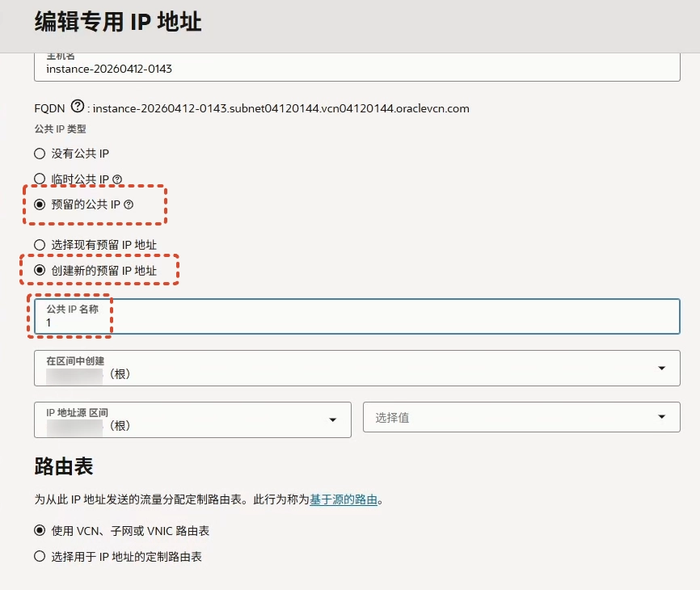Open help icon next to 预留的公共 IP
This screenshot has height=590, width=700.
point(129,205)
